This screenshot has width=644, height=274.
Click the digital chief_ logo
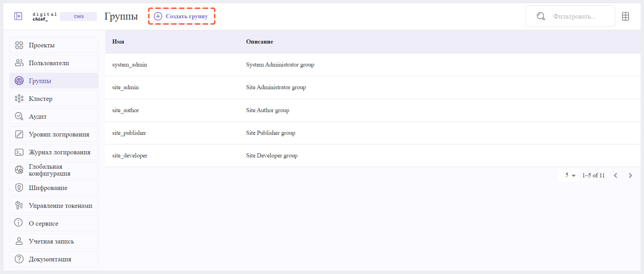coord(45,16)
